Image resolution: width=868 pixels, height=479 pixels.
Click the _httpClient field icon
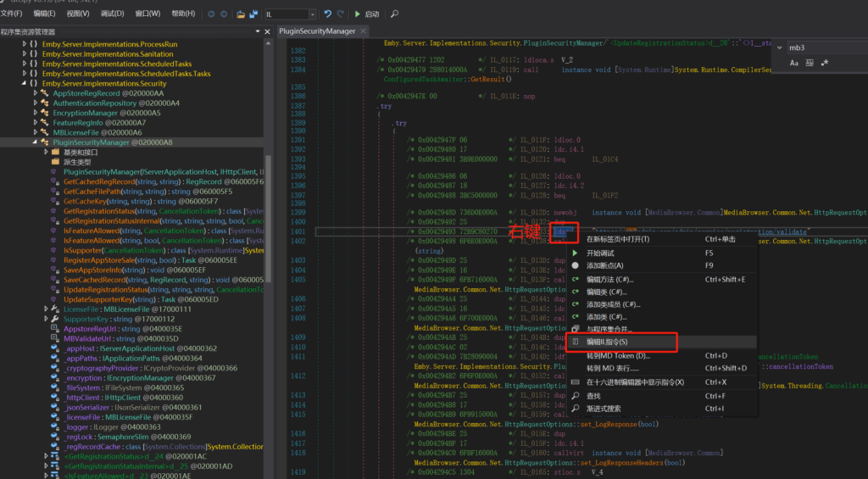pos(55,398)
